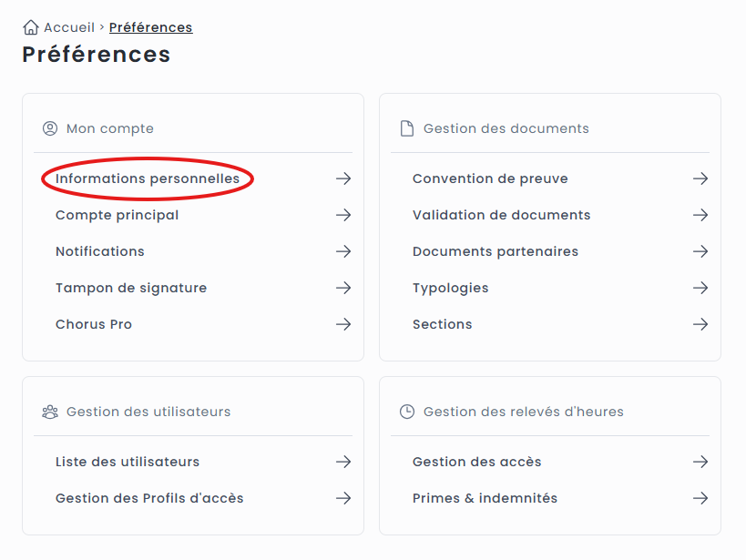Click the home icon beside Accueil
Viewport: 746px width, 560px height.
(x=31, y=27)
